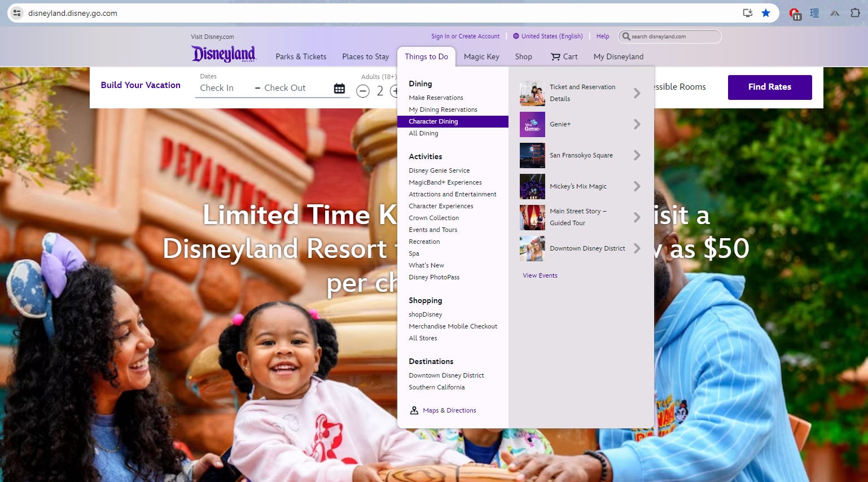This screenshot has width=868, height=482.
Task: Expand Main Street Story chevron
Action: (637, 217)
